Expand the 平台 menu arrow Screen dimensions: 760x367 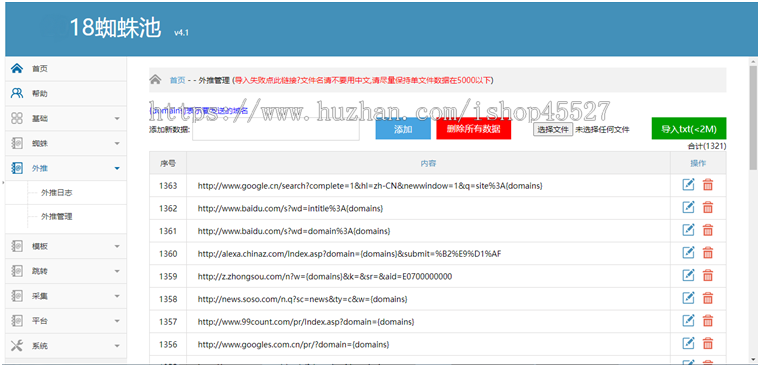tap(117, 321)
